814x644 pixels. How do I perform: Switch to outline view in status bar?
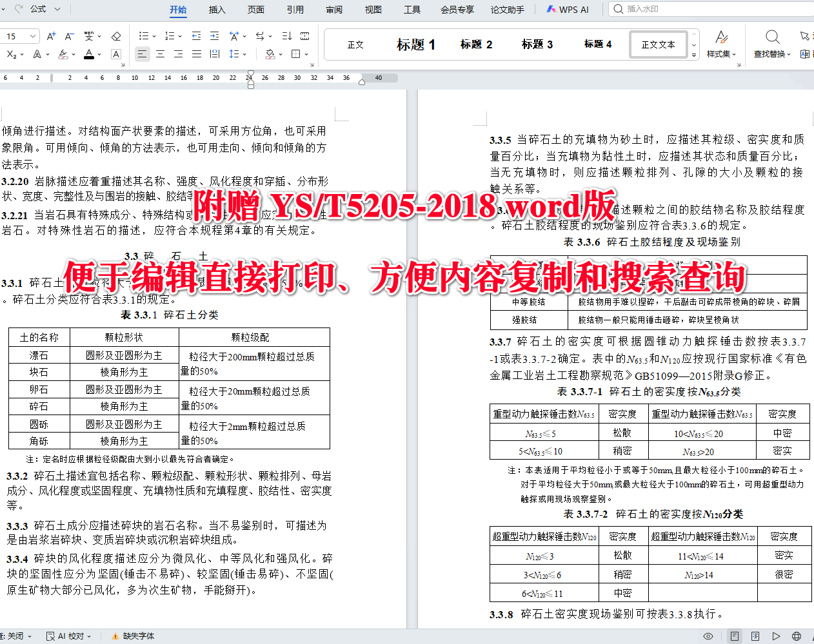click(x=755, y=636)
